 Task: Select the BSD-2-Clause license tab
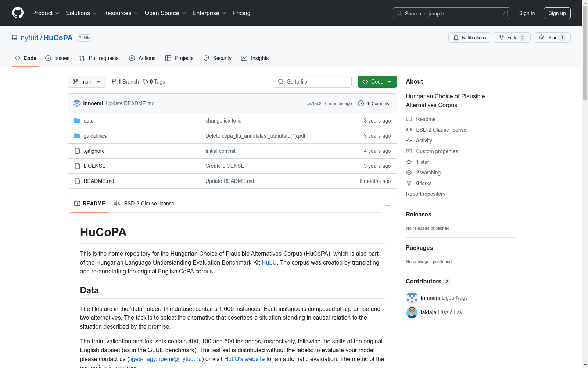(x=144, y=204)
